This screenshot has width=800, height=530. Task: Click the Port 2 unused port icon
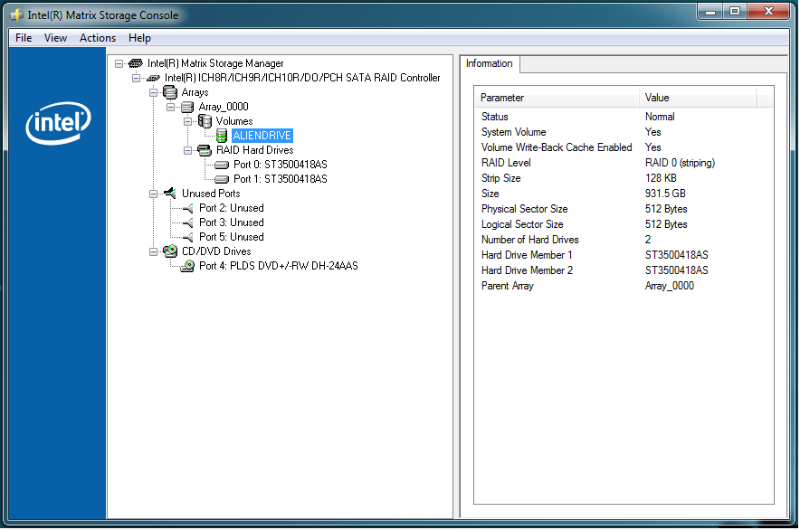188,208
